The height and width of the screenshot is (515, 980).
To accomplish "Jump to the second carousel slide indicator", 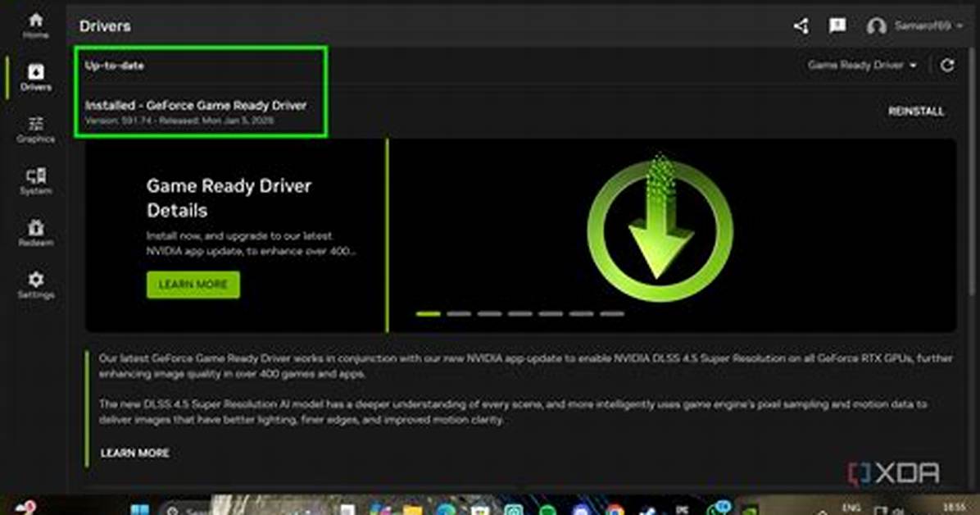I will (x=459, y=313).
